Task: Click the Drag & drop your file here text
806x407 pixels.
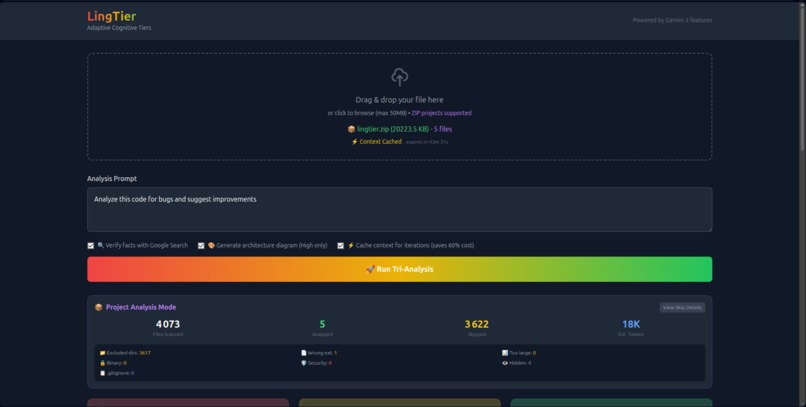Action: coord(399,100)
